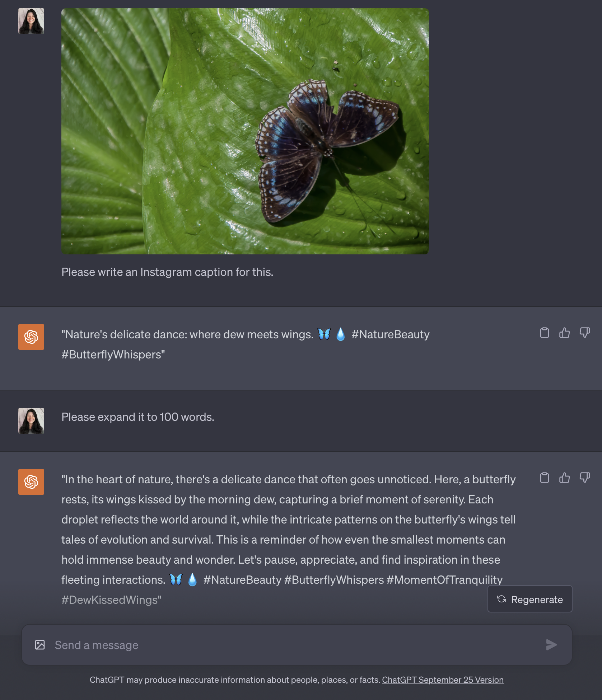The image size is (602, 700).
Task: Click user avatar beside expand request
Action: point(31,421)
